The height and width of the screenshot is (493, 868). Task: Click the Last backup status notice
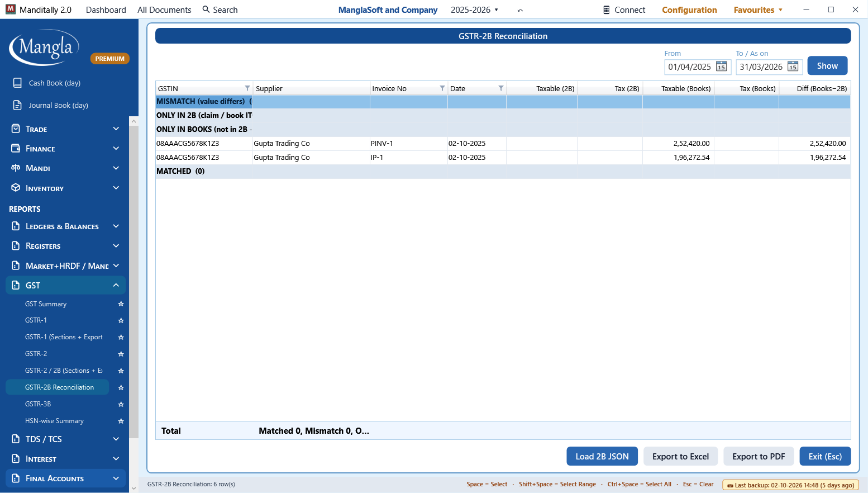790,485
